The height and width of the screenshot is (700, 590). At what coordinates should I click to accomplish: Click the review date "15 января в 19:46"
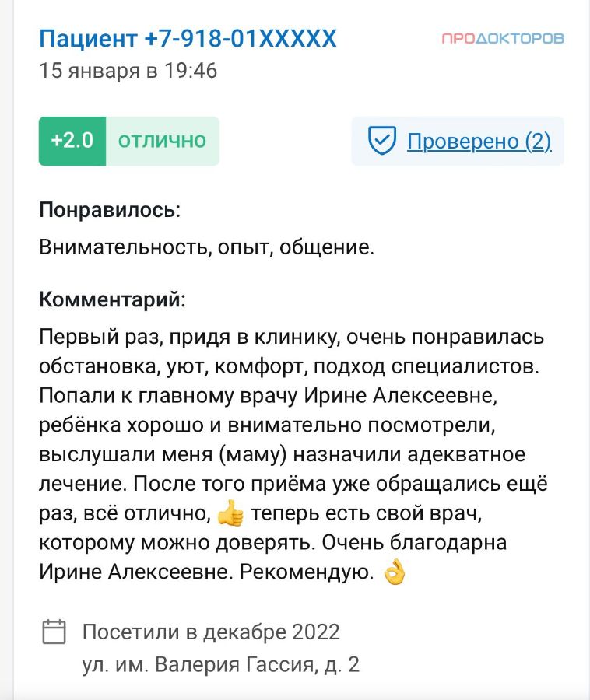click(x=128, y=71)
